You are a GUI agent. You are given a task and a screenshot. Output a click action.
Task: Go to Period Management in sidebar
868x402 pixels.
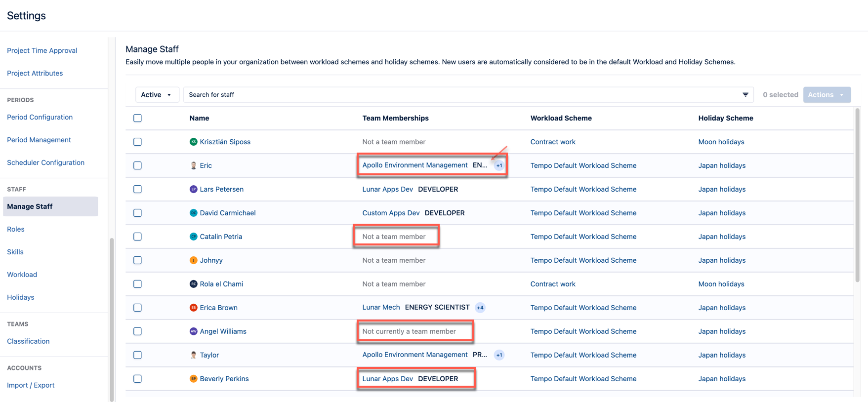pyautogui.click(x=39, y=140)
